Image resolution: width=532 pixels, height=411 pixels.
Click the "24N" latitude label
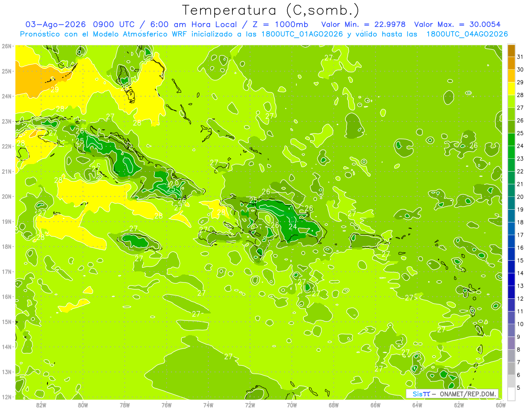point(6,96)
